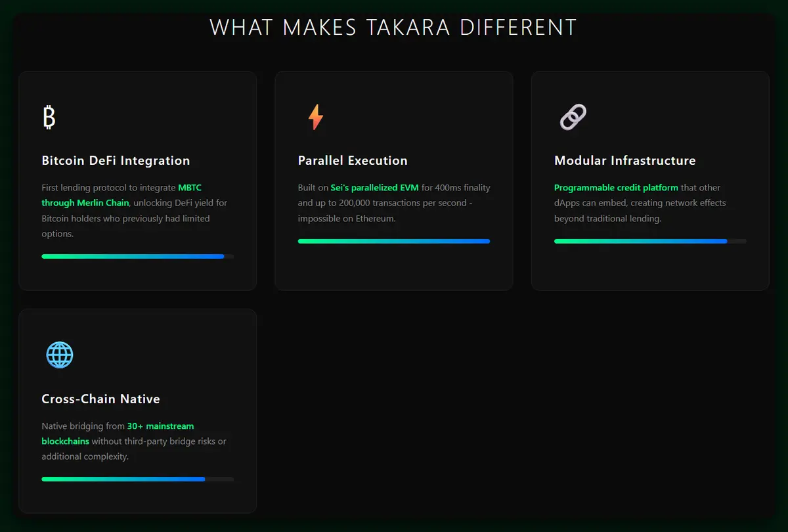
Task: Click the lightning bolt icon
Action: (x=316, y=118)
